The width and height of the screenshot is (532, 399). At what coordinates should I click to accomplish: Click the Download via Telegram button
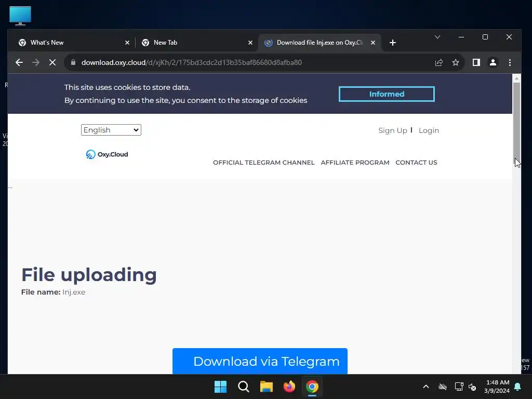coord(260,362)
